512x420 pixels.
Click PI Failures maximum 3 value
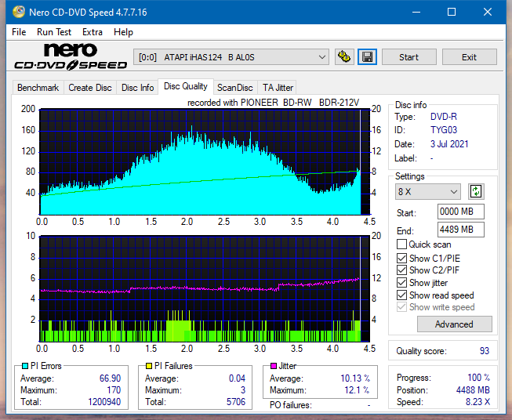coord(243,390)
